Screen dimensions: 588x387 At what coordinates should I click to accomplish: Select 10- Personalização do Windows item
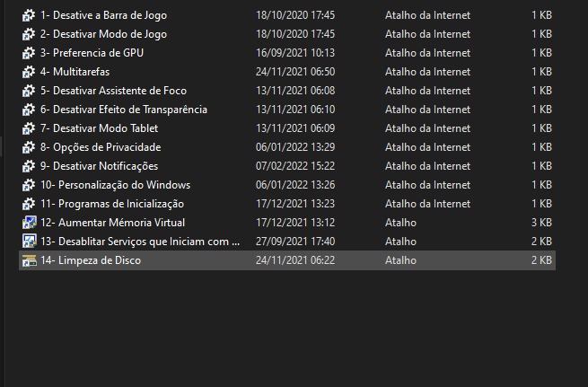pos(115,185)
